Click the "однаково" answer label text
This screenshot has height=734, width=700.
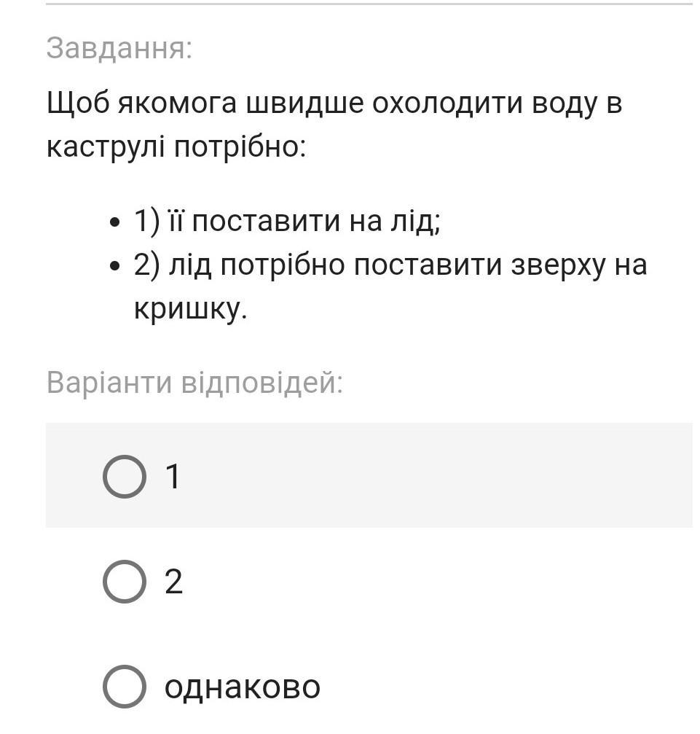(x=243, y=687)
